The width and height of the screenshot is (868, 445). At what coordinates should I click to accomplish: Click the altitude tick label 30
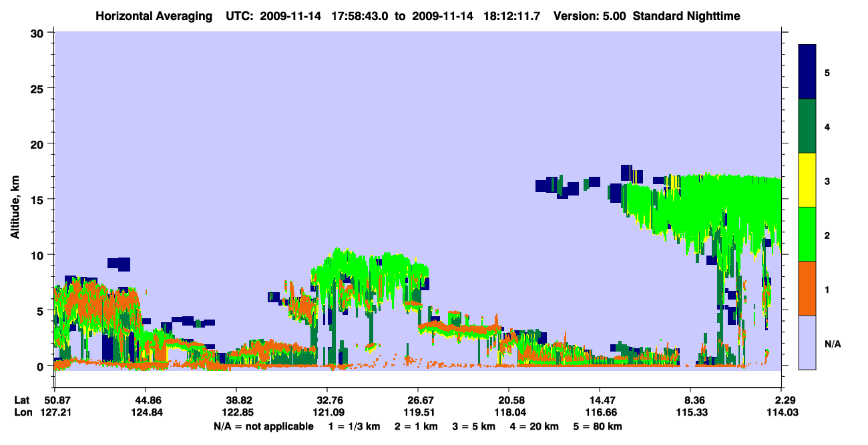point(37,33)
